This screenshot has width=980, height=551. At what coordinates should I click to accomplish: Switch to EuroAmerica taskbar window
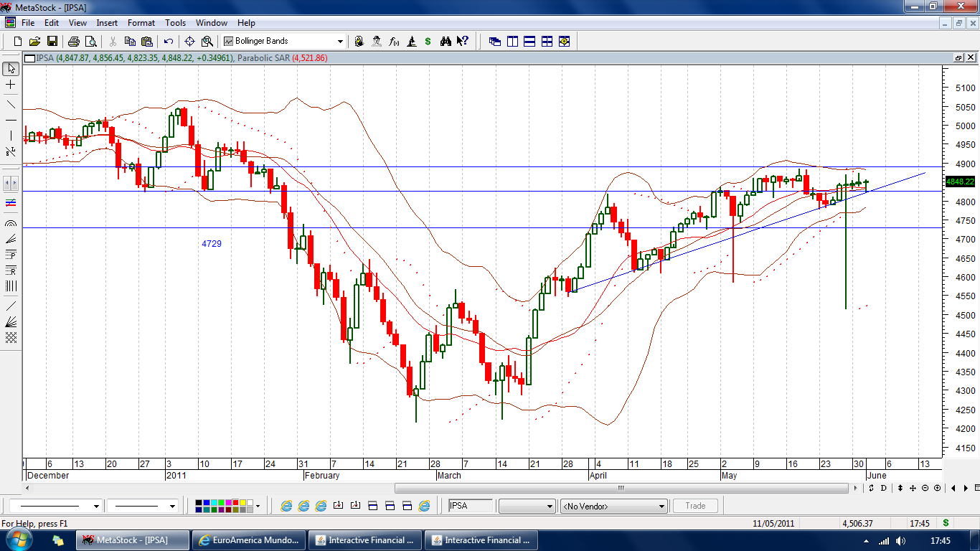coord(250,540)
